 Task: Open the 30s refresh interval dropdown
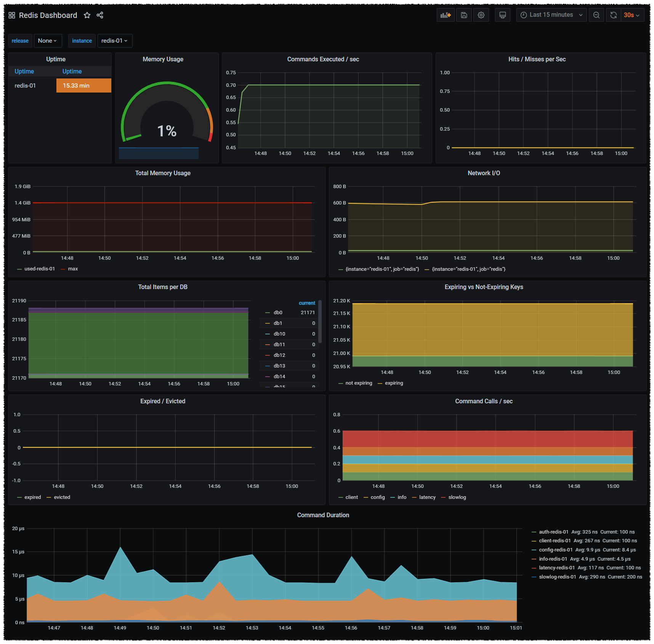click(x=632, y=15)
